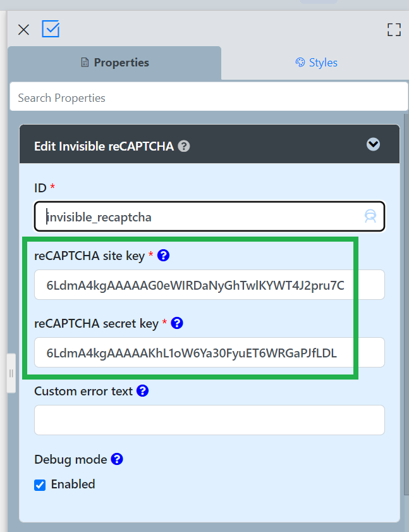This screenshot has height=532, width=409.
Task: Click the Custom error text field
Action: tap(209, 420)
